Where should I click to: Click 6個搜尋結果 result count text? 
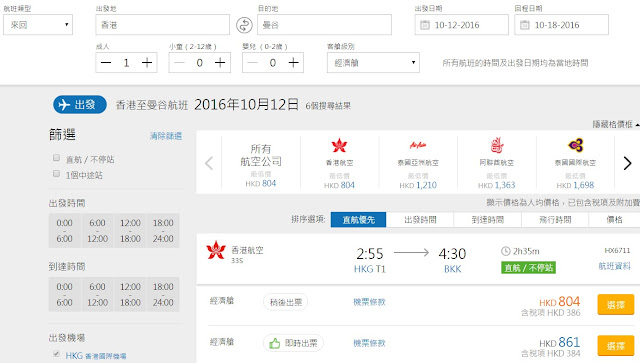point(328,106)
